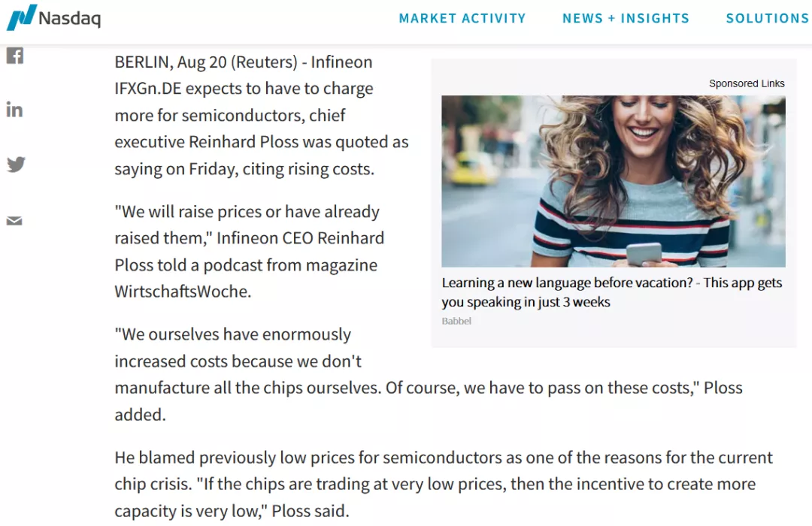Open the Market Activity menu
The width and height of the screenshot is (812, 526).
pyautogui.click(x=462, y=18)
